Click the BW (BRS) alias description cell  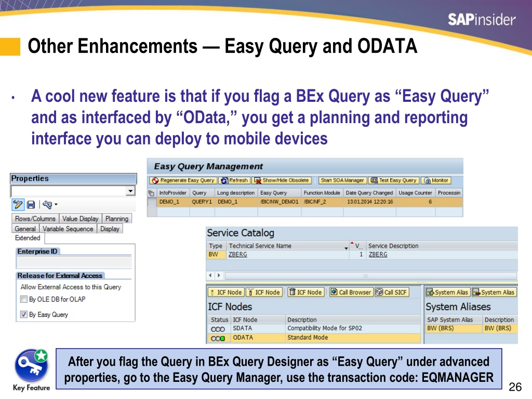click(500, 328)
